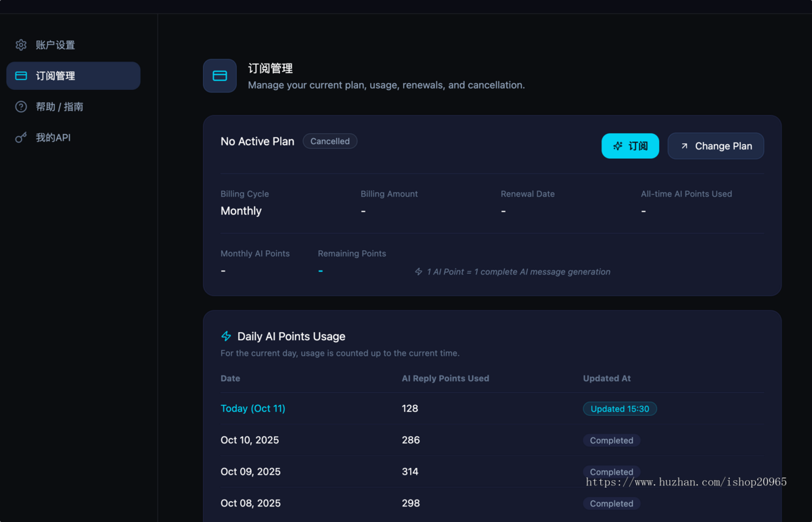The height and width of the screenshot is (522, 812).
Task: Click the 314 points value
Action: (x=410, y=472)
